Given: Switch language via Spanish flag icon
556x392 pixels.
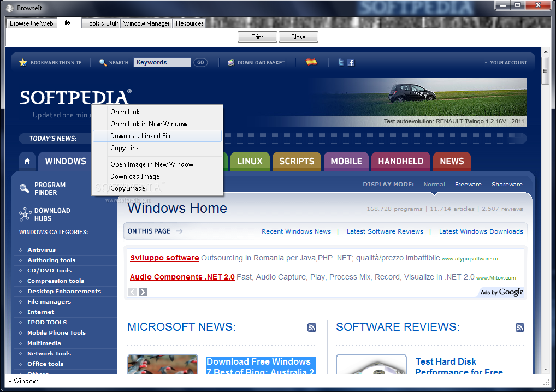Looking at the screenshot, I should click(311, 62).
